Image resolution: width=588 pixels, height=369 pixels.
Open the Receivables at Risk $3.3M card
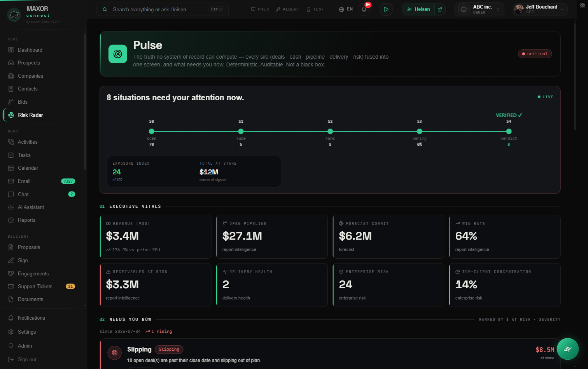coord(156,285)
